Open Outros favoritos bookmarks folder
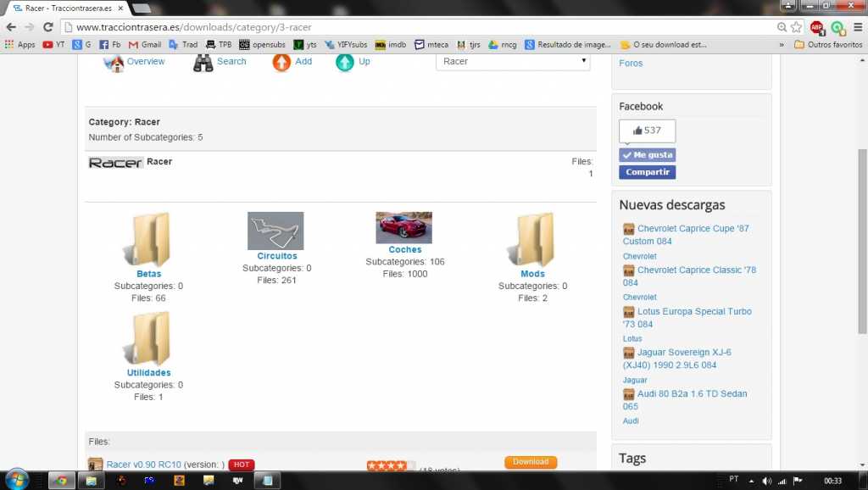 click(828, 44)
